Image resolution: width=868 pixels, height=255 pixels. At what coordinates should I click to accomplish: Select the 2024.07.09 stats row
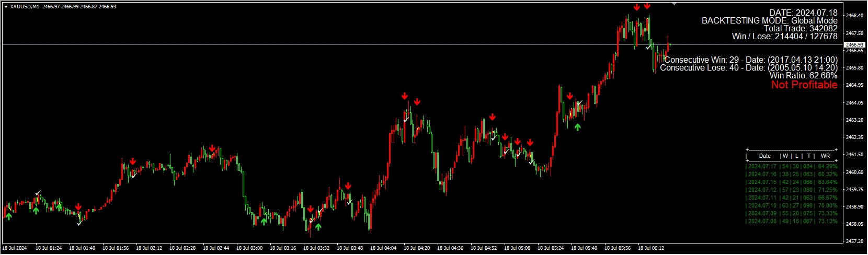(x=791, y=213)
